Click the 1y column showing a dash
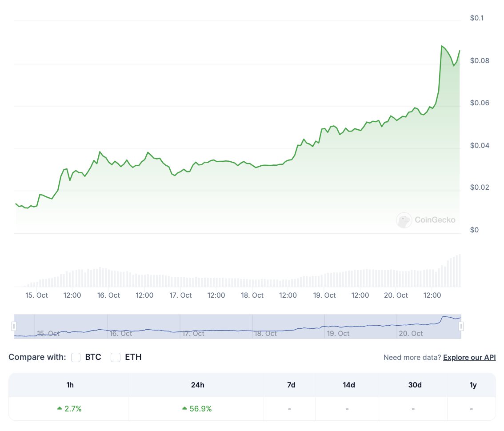 [472, 408]
